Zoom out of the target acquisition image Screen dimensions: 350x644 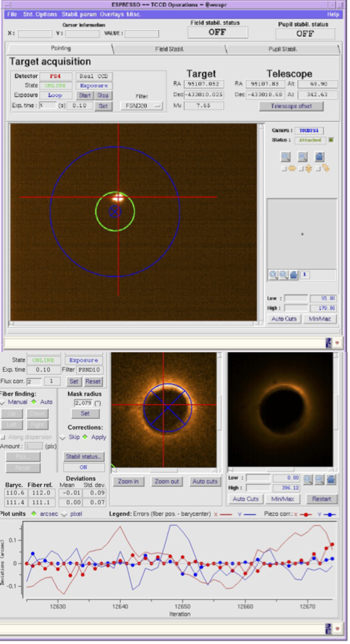coord(302,157)
